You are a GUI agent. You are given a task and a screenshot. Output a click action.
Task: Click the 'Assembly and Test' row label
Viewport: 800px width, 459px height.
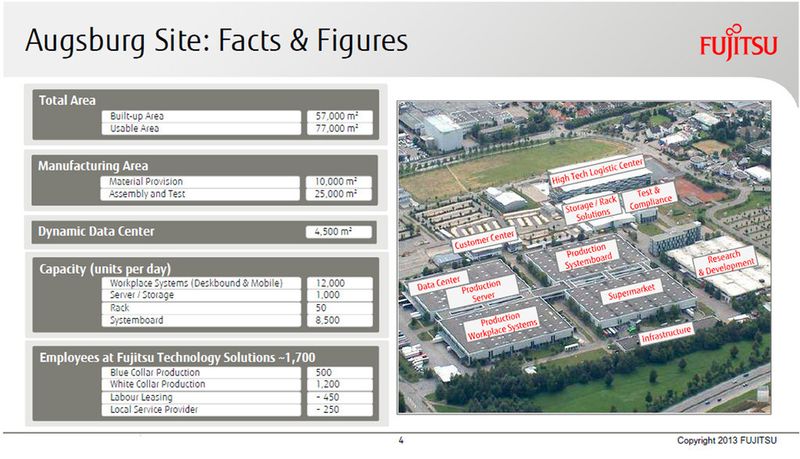pos(147,194)
